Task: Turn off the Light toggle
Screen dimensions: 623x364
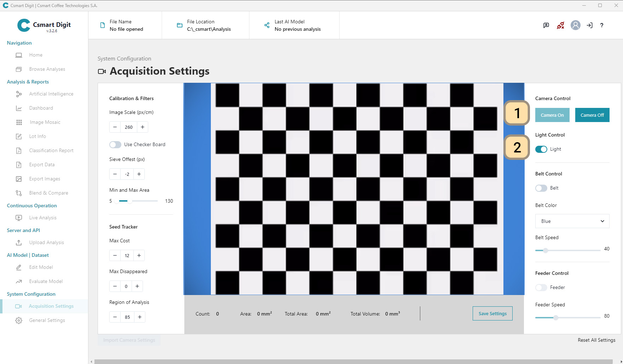Action: [541, 149]
